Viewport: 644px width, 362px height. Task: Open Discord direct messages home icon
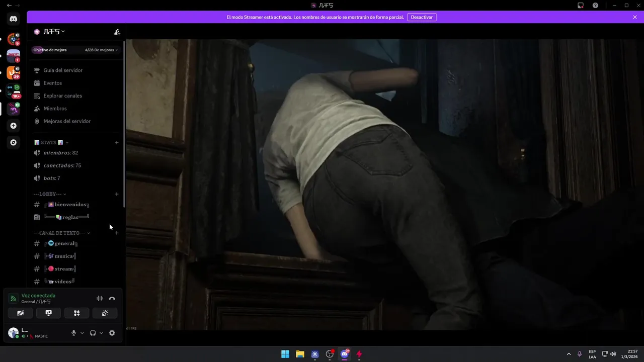[14, 19]
